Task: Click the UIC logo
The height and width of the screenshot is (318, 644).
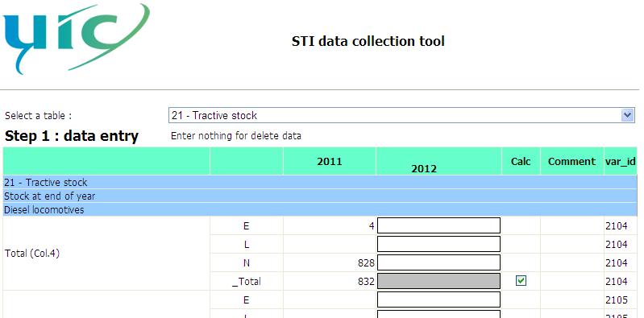Action: [x=77, y=39]
